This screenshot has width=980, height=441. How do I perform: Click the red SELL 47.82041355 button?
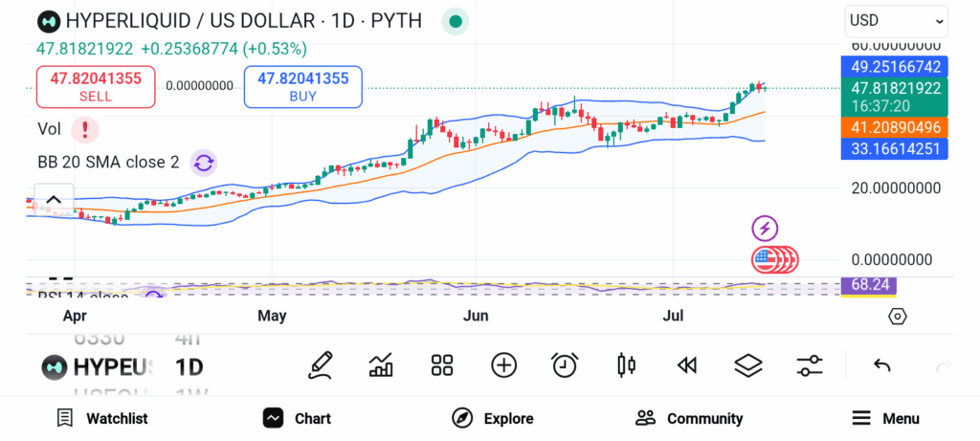(96, 87)
